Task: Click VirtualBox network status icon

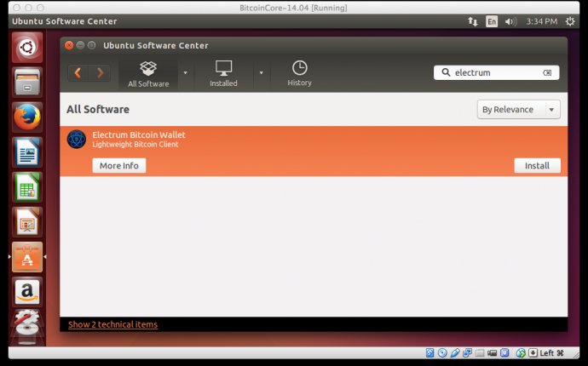Action: pyautogui.click(x=467, y=352)
